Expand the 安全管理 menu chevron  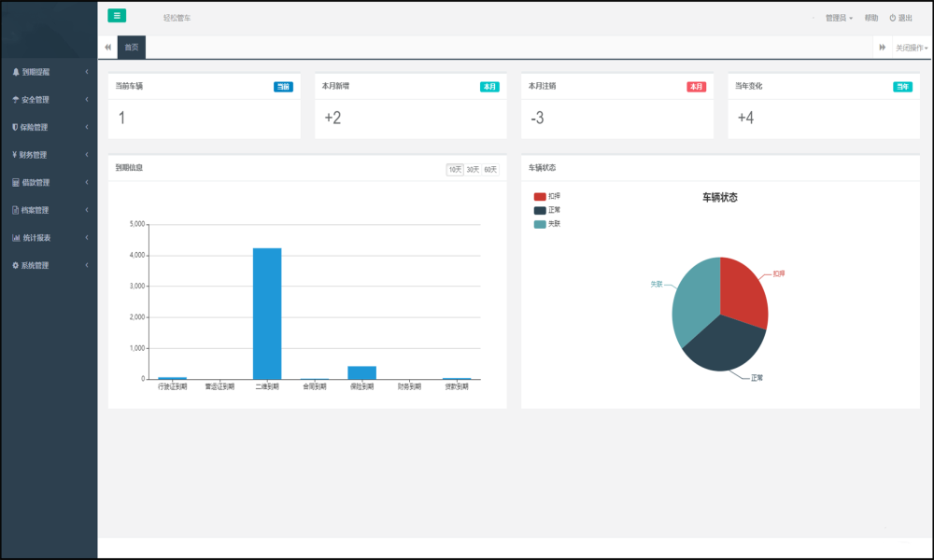[x=86, y=99]
